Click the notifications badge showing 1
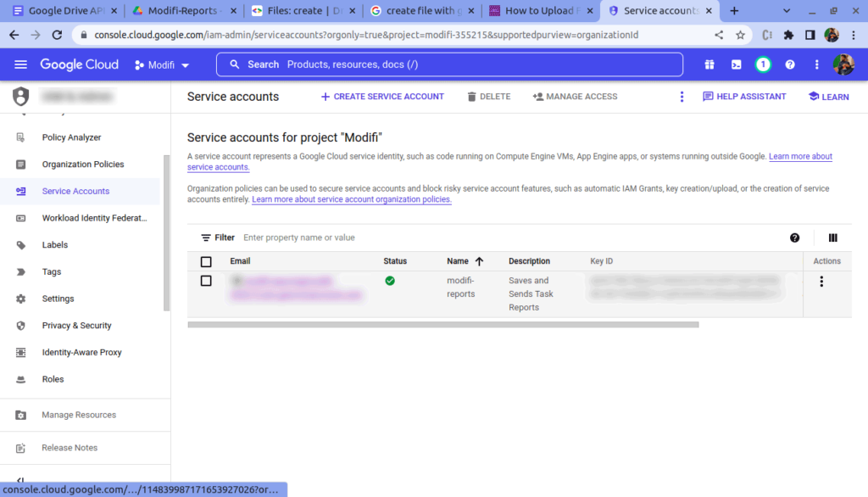This screenshot has height=497, width=868. tap(763, 64)
